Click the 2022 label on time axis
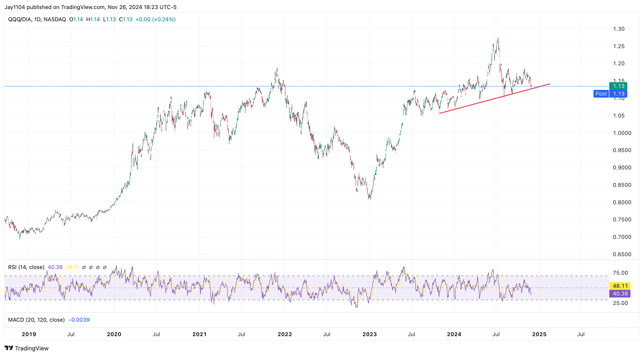This screenshot has width=644, height=356. click(x=285, y=334)
